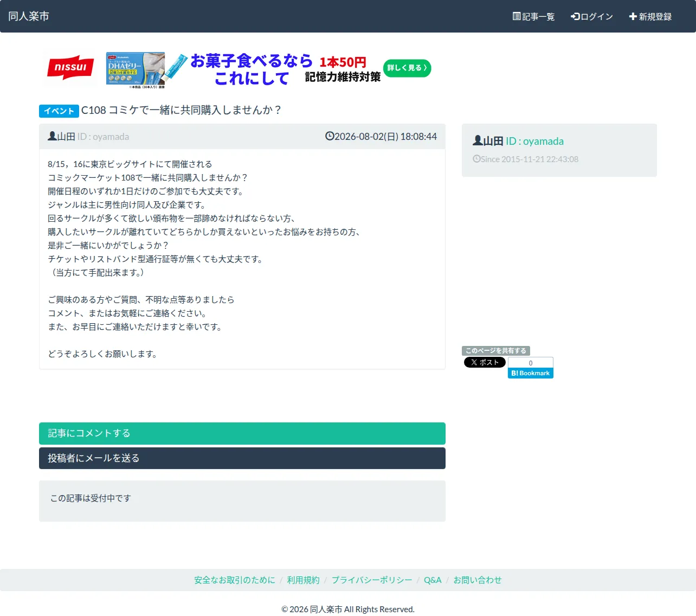Click the B! Bookmark Hatena button

pos(531,373)
